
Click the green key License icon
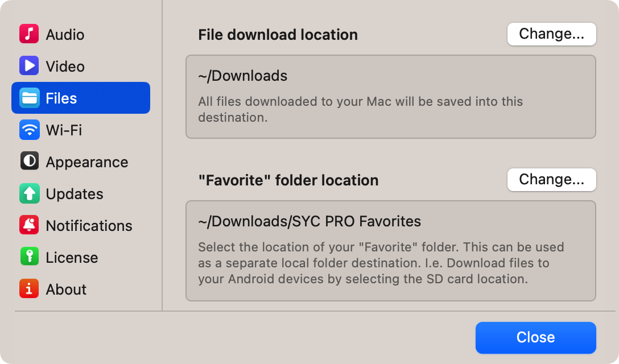(x=29, y=257)
